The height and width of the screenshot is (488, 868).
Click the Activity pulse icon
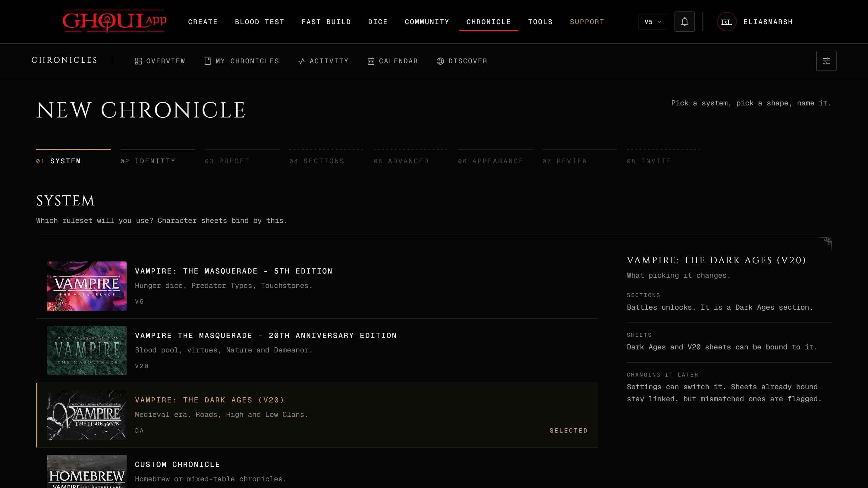302,61
